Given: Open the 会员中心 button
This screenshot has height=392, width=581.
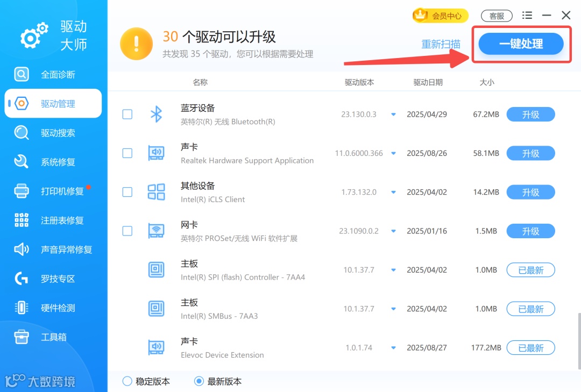Looking at the screenshot, I should 441,16.
